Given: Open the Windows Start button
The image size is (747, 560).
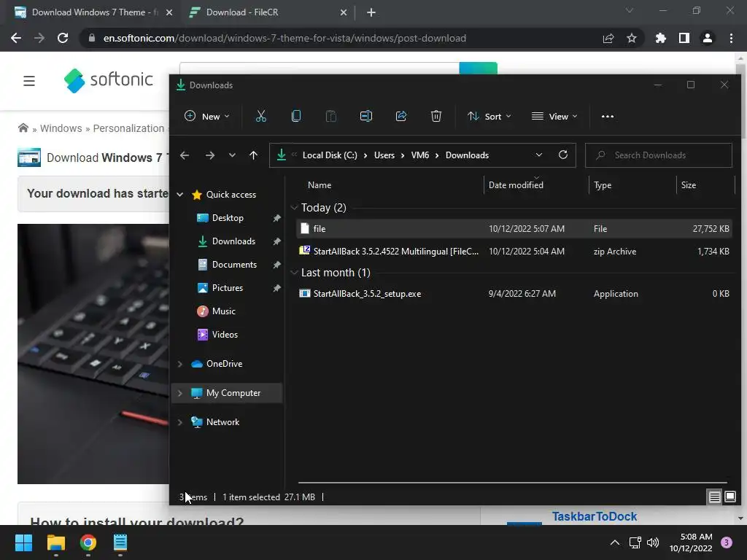Looking at the screenshot, I should 23,542.
